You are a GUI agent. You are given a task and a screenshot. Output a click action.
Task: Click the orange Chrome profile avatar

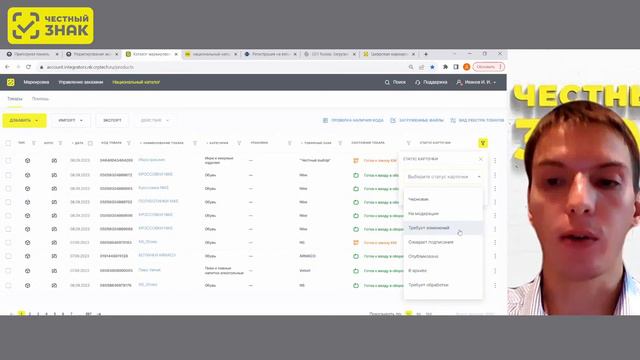tap(467, 67)
